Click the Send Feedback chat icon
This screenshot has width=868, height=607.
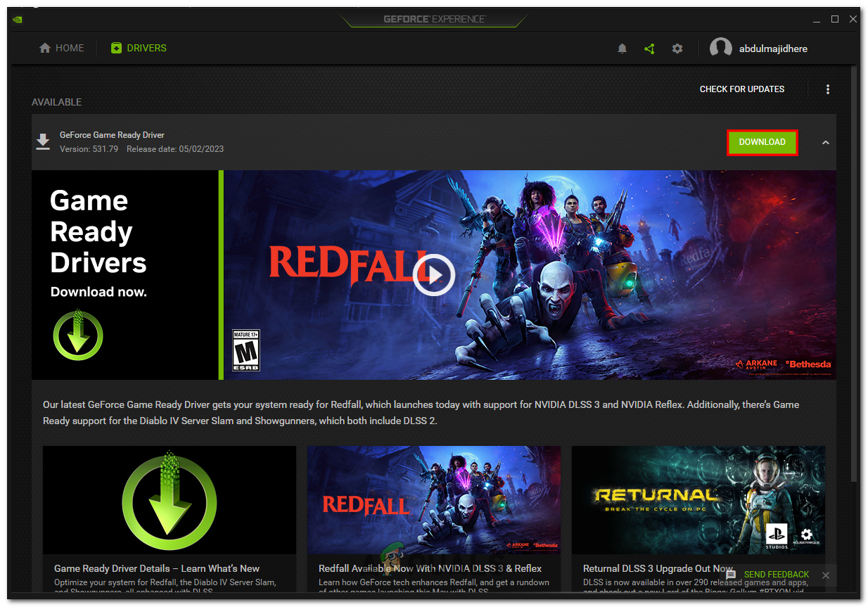coord(731,575)
